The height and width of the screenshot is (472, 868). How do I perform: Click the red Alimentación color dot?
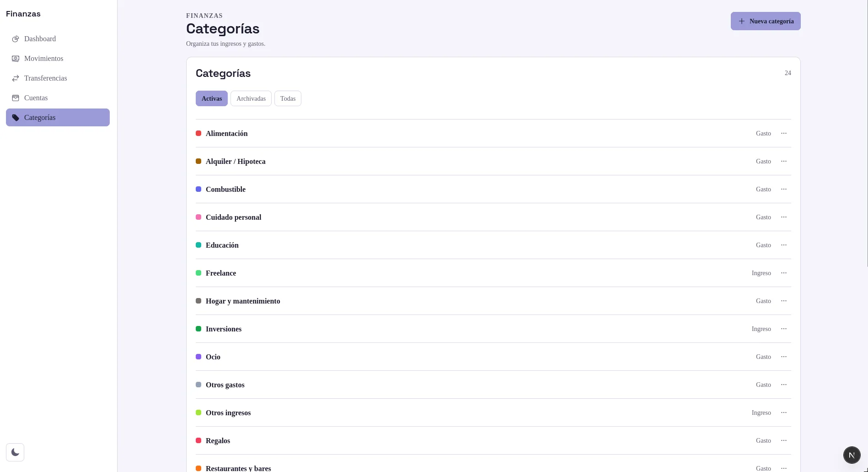pyautogui.click(x=198, y=133)
